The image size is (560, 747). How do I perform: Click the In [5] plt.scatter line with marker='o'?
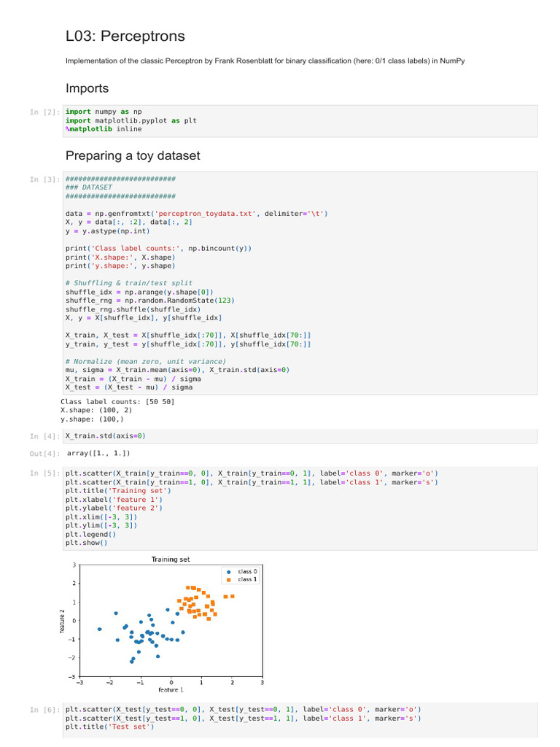252,473
